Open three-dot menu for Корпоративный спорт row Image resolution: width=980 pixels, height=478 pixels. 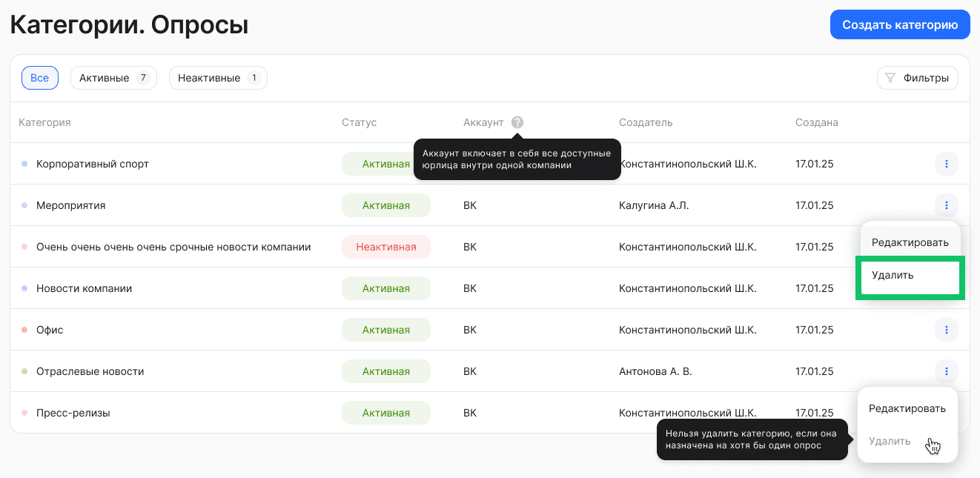[x=946, y=164]
